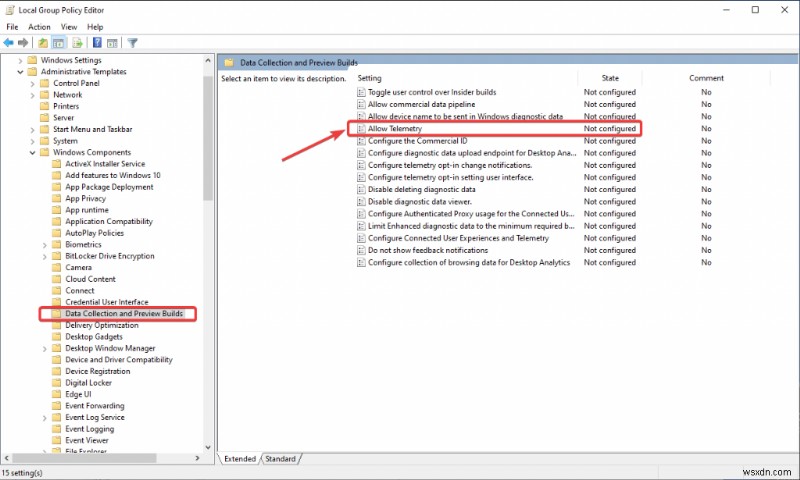
Task: Toggle the Show/Hide Action Pane icon
Action: tap(112, 43)
